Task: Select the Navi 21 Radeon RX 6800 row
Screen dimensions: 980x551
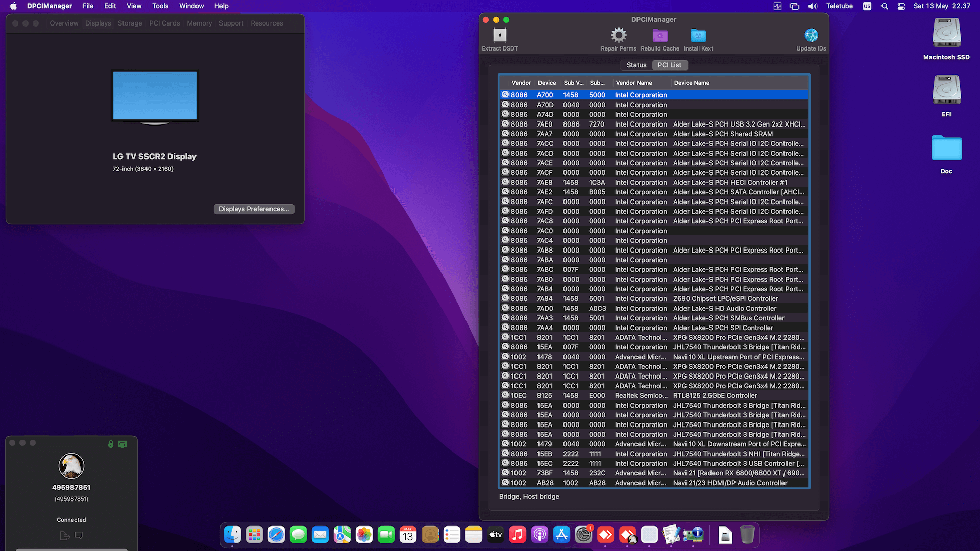Action: [x=654, y=473]
